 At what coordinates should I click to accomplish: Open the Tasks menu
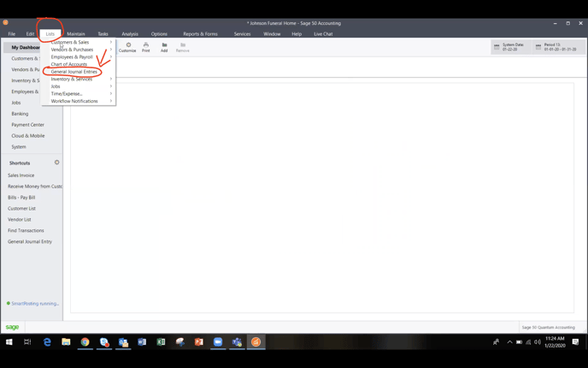tap(103, 33)
